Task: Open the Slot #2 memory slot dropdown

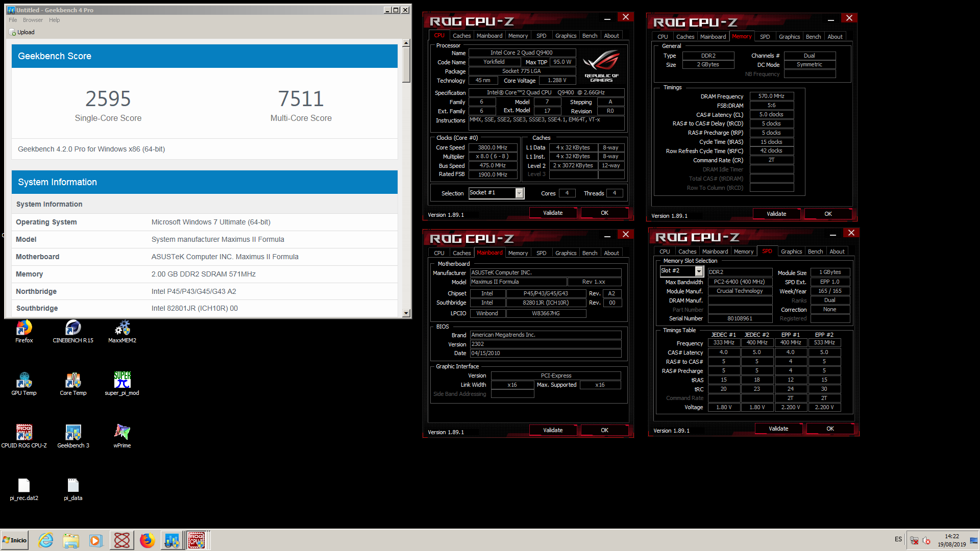Action: (699, 271)
